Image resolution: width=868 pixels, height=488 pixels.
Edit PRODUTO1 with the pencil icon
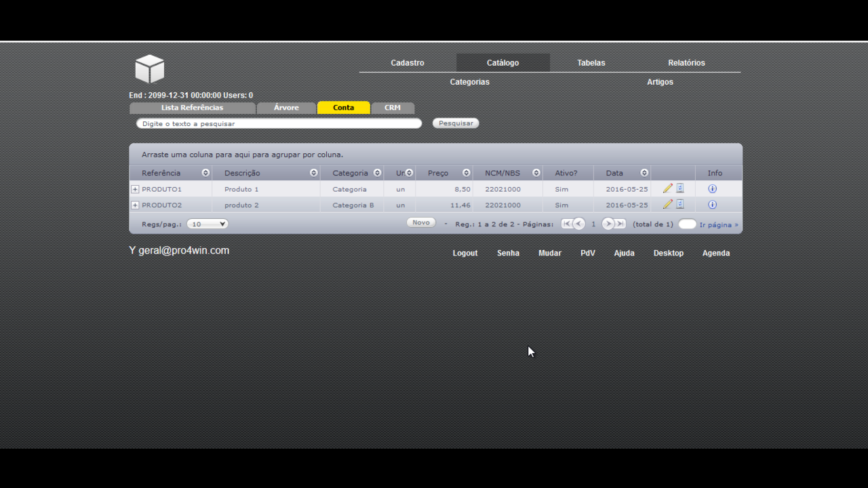coord(668,188)
